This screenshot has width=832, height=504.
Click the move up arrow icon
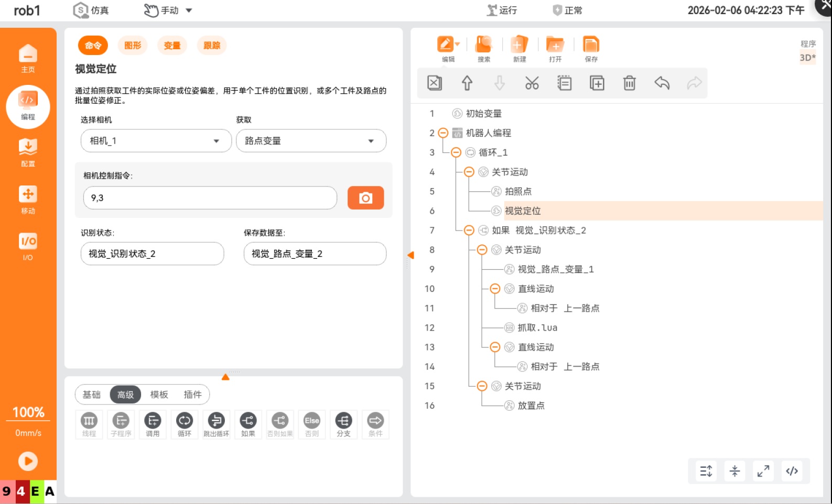point(467,83)
